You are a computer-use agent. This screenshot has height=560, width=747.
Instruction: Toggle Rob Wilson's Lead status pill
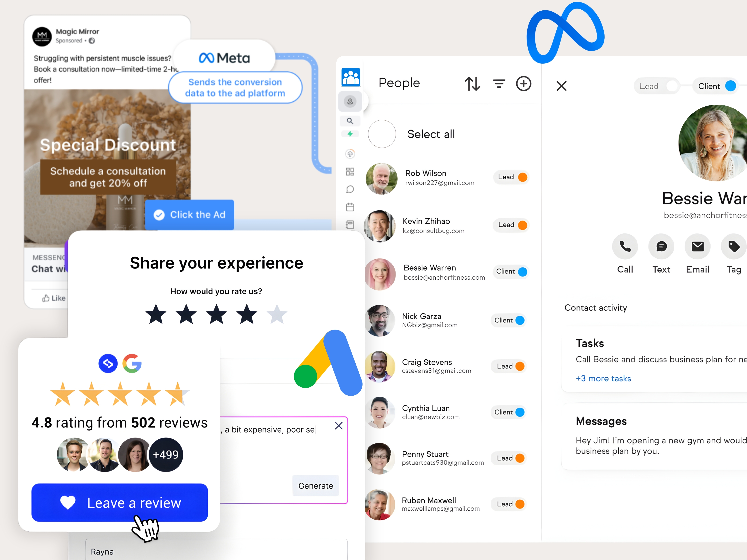[x=512, y=177]
